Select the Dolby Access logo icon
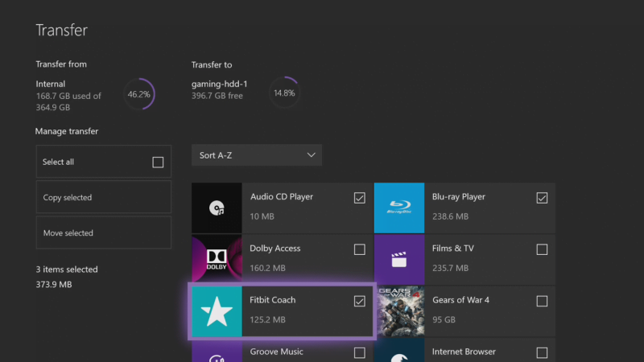644x362 pixels. coord(217,260)
